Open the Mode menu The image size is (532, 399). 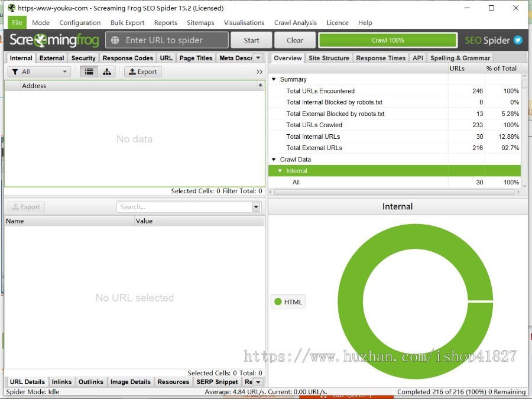click(41, 22)
